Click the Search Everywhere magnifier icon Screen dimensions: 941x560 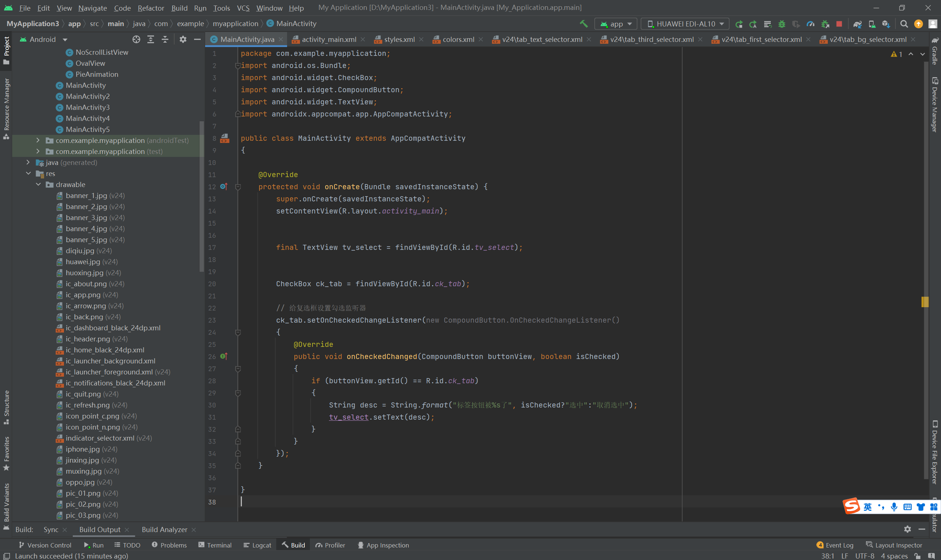(x=904, y=24)
